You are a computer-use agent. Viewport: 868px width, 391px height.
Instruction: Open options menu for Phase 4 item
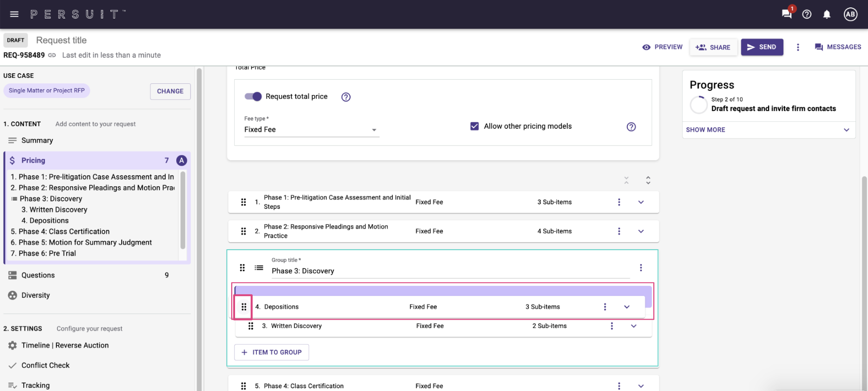coord(619,386)
